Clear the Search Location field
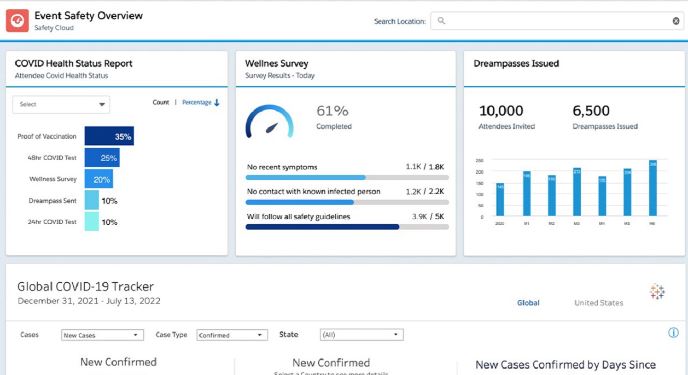 click(676, 21)
